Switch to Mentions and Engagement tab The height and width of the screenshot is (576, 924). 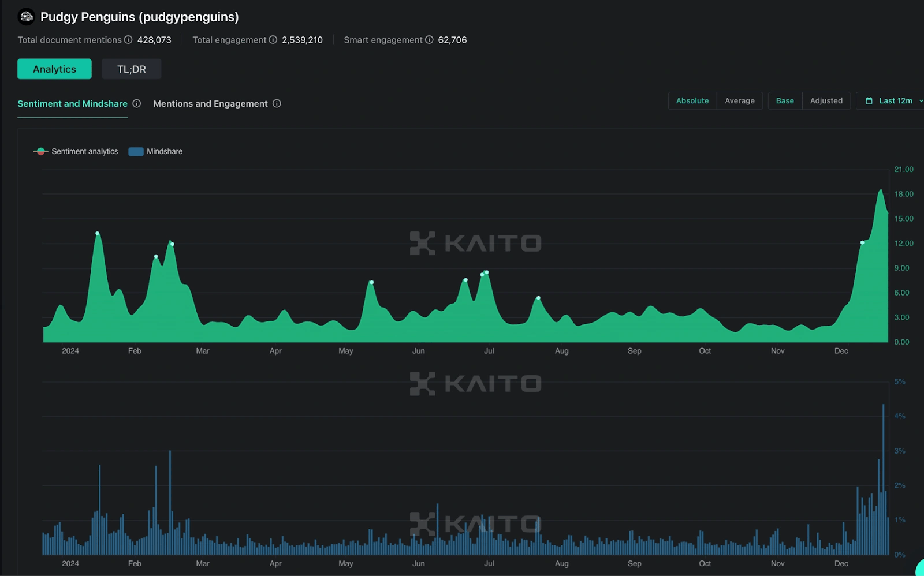pos(210,104)
